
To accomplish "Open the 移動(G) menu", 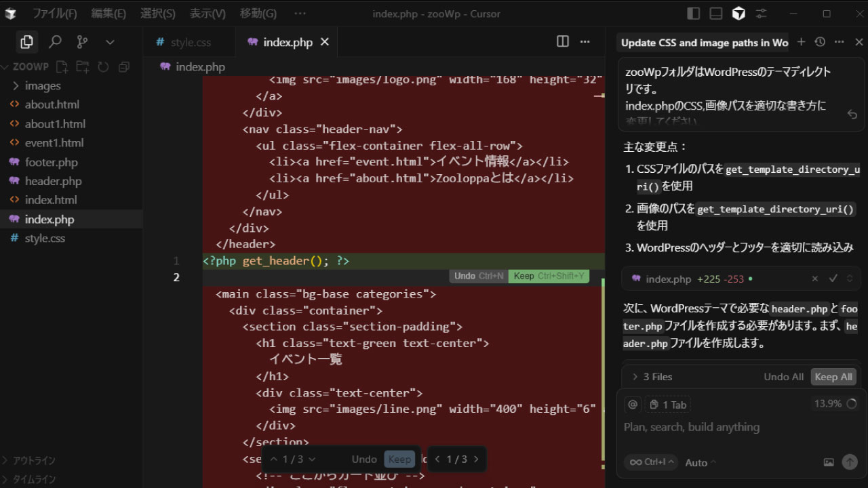I will click(x=258, y=14).
